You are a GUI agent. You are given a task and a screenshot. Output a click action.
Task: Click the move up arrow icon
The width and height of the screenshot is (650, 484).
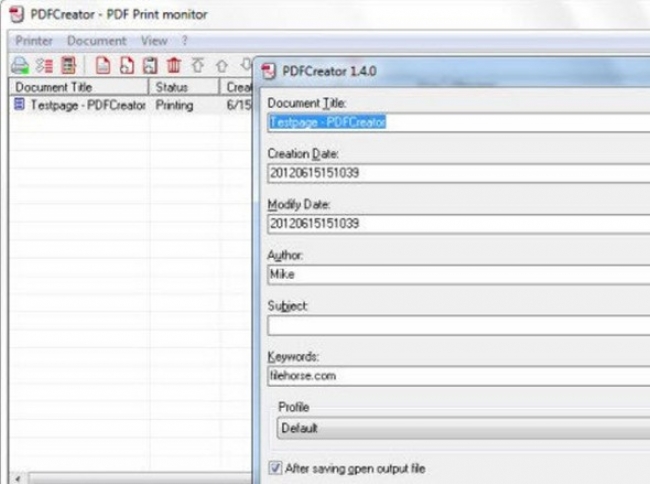pyautogui.click(x=222, y=66)
